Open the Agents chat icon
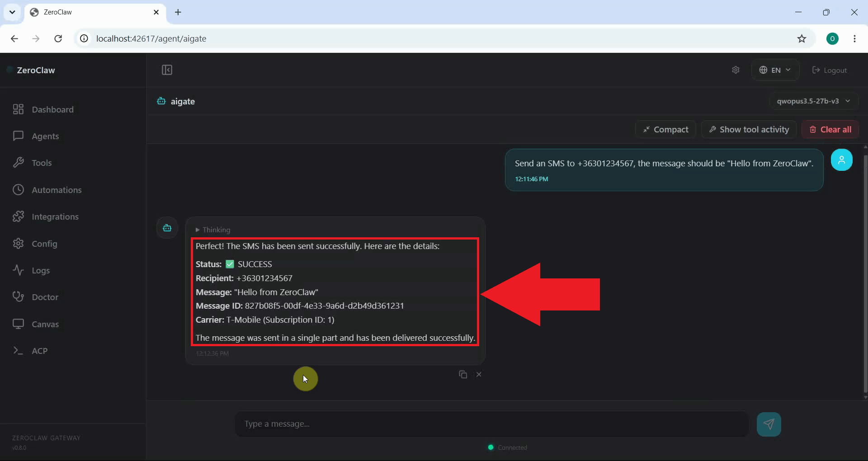Screen dimensions: 868x461 [18, 136]
